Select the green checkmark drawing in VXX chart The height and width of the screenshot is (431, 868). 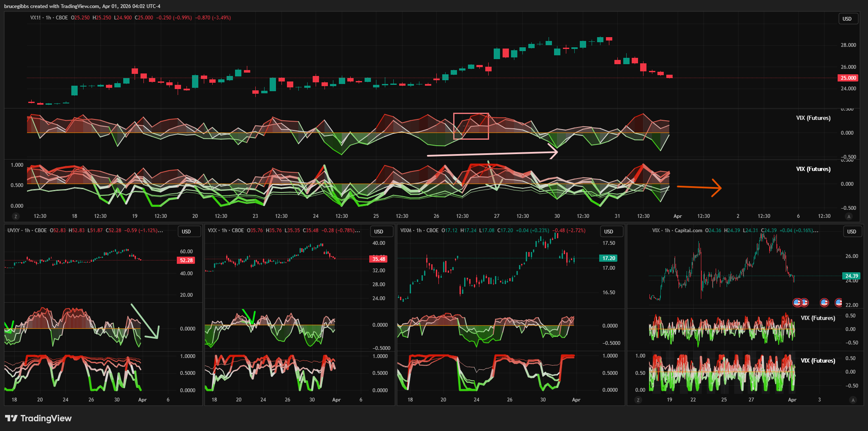pyautogui.click(x=249, y=317)
